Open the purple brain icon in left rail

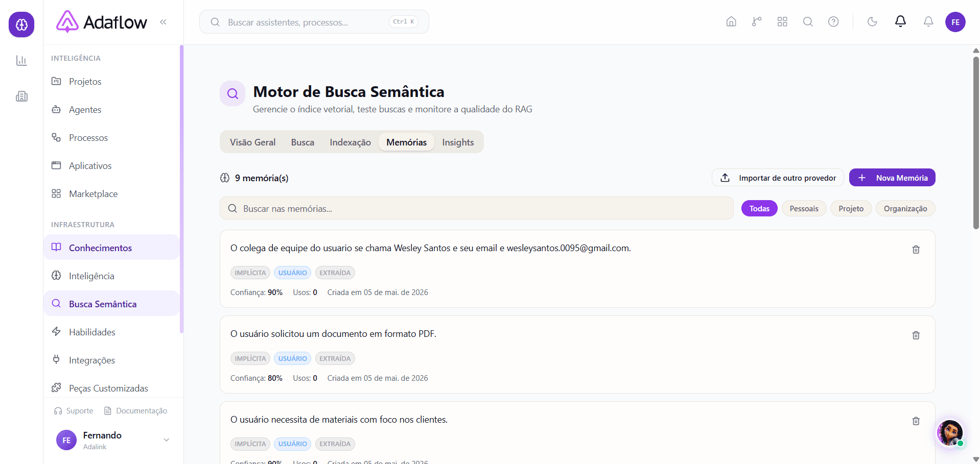[x=21, y=25]
